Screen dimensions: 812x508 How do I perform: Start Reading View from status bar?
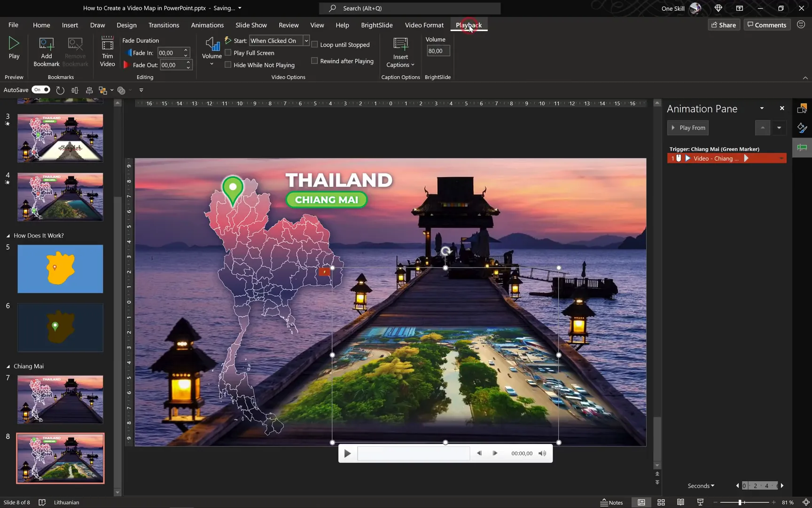pyautogui.click(x=680, y=502)
